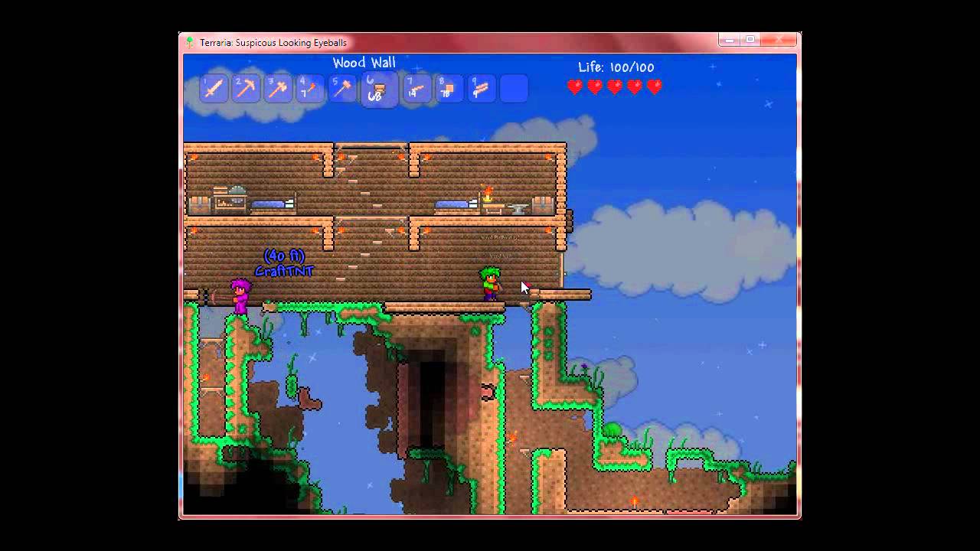Open the chest in the upper-left room
Image resolution: width=980 pixels, height=551 pixels.
click(199, 205)
